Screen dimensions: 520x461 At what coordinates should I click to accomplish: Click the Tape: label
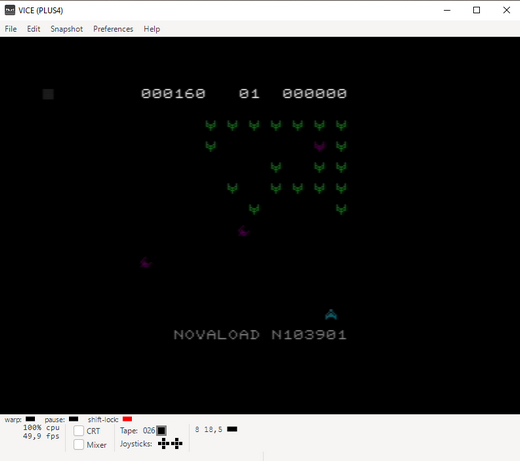(x=129, y=431)
